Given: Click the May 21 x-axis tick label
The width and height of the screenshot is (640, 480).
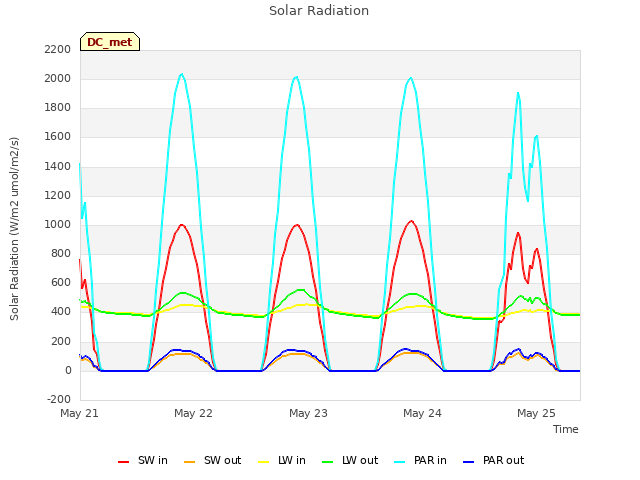Looking at the screenshot, I should pos(79,413).
